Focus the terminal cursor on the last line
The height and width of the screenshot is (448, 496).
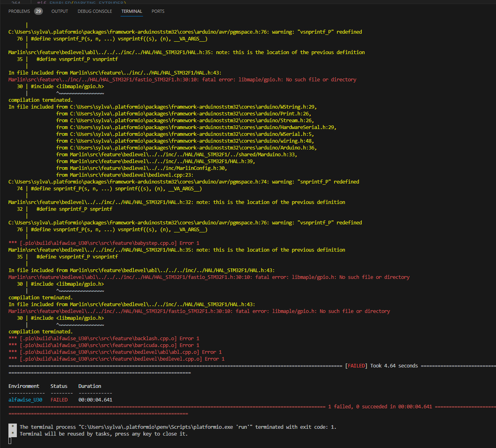pyautogui.click(x=10, y=441)
